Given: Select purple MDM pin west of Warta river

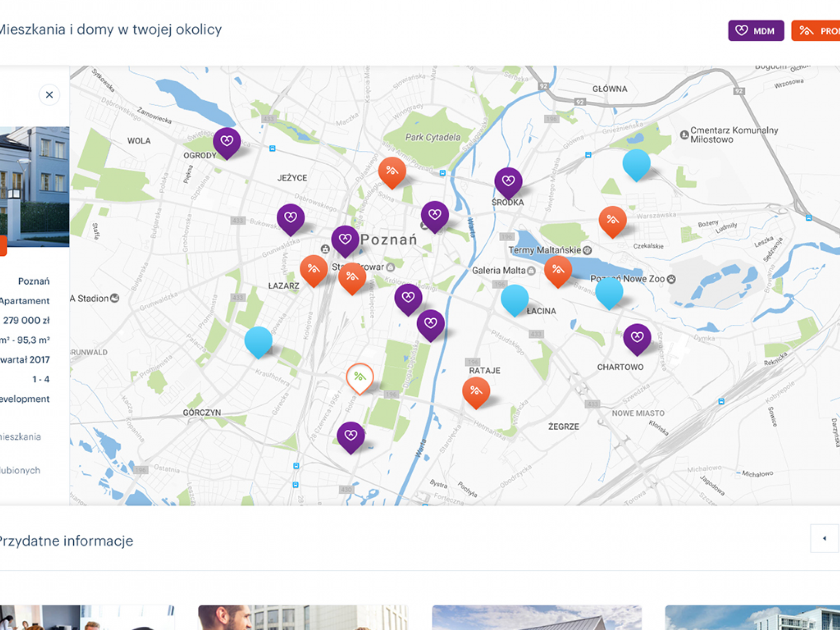Looking at the screenshot, I should (431, 325).
